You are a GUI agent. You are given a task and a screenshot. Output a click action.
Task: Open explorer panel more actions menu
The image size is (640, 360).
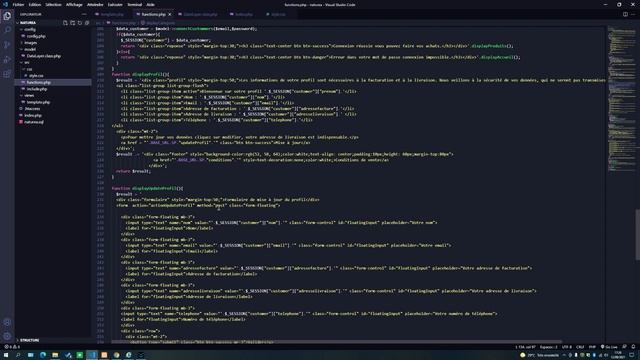pos(84,14)
